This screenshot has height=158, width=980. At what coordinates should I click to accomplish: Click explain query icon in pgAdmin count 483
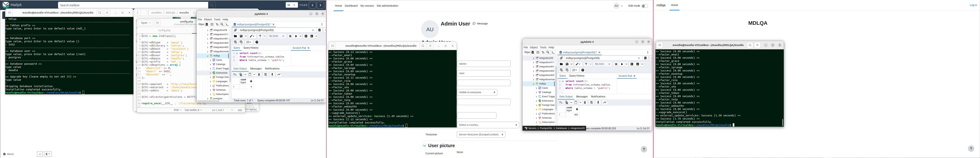pos(632,64)
